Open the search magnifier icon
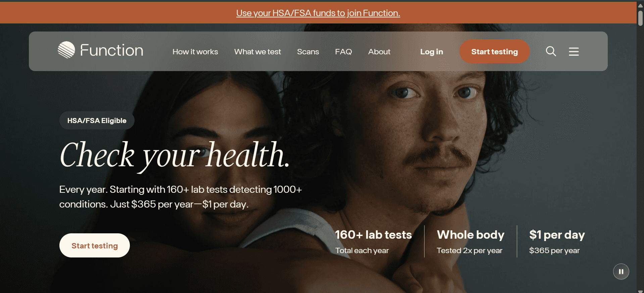The height and width of the screenshot is (293, 644). point(551,51)
